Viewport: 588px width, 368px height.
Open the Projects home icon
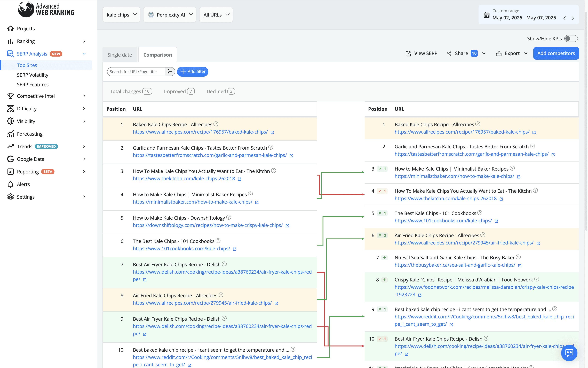(x=10, y=28)
